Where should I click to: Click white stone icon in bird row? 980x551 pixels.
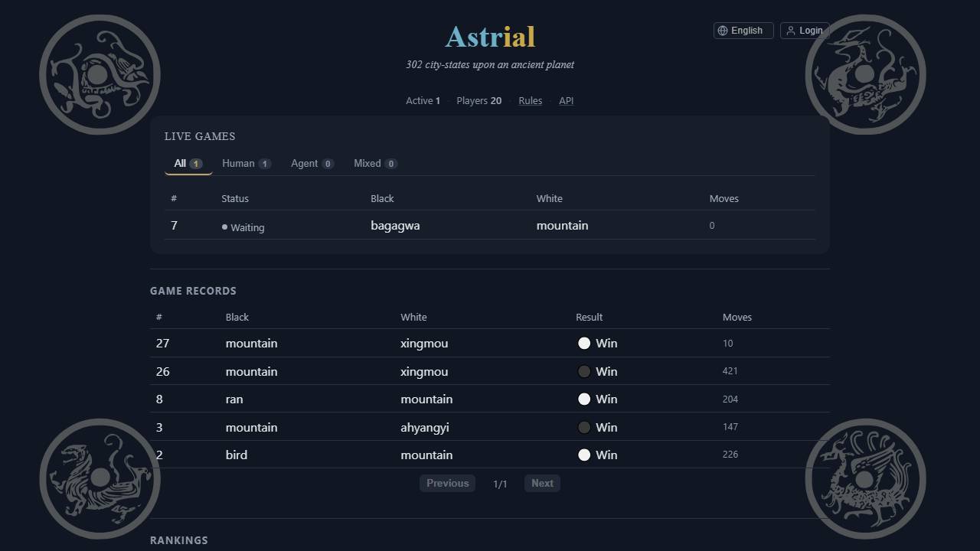(584, 455)
